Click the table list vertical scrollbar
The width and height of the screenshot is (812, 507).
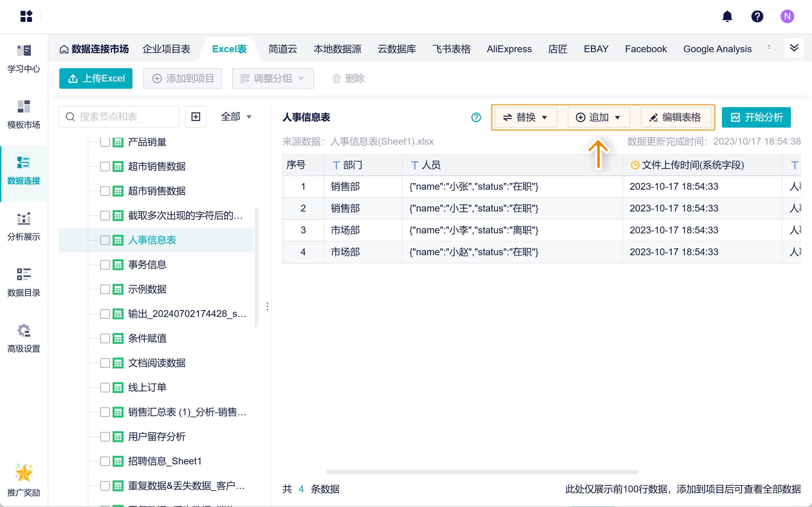pyautogui.click(x=257, y=267)
